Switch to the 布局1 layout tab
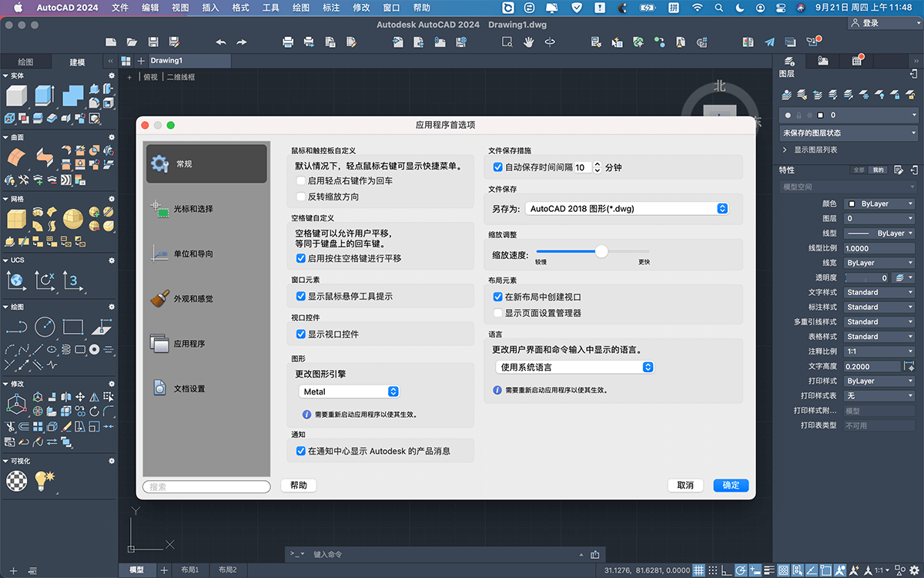The height and width of the screenshot is (578, 924). tap(189, 570)
